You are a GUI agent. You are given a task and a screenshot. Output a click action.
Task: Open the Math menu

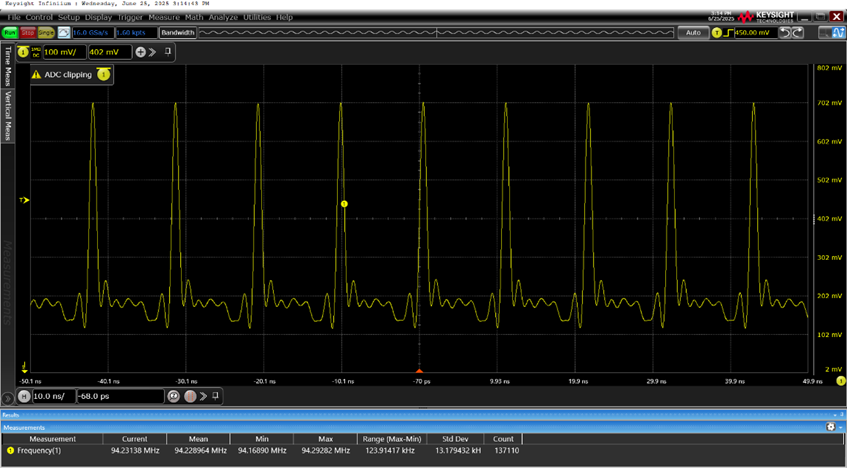pyautogui.click(x=194, y=17)
